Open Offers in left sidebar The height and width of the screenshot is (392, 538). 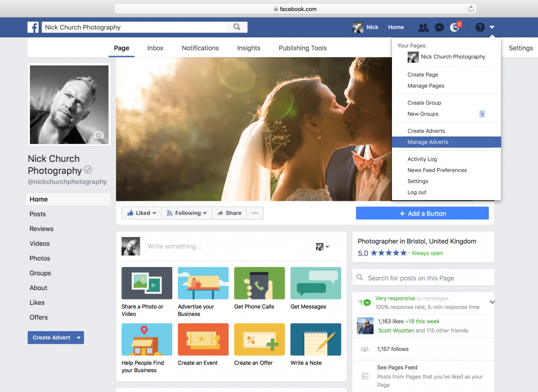38,317
